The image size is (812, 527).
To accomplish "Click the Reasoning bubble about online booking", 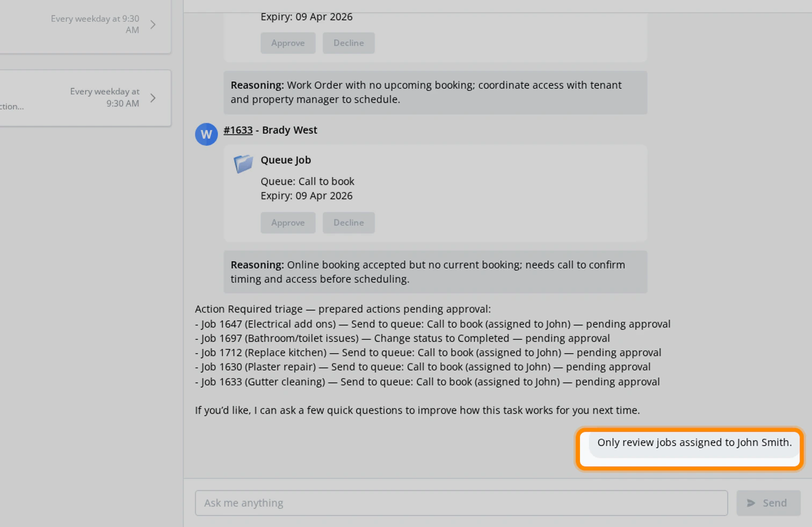I will coord(435,272).
